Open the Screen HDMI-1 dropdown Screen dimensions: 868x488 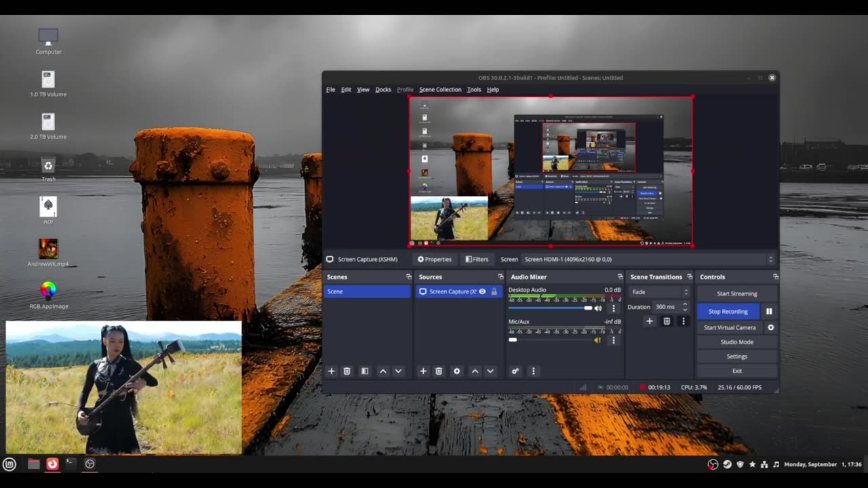pyautogui.click(x=648, y=259)
